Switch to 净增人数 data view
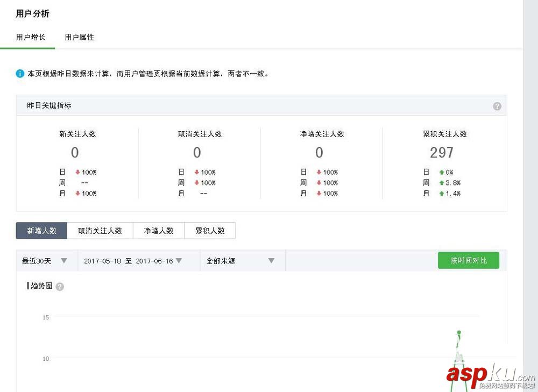 (x=159, y=231)
